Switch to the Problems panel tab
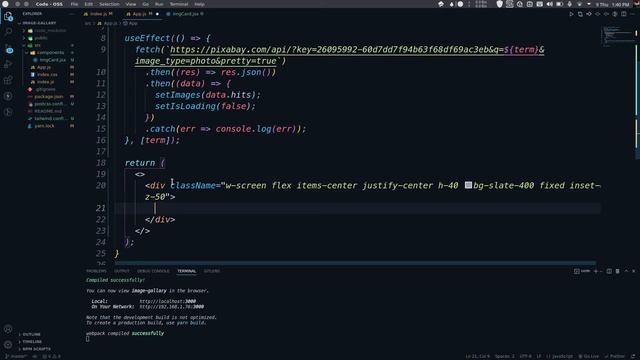This screenshot has height=360, width=640. point(96,271)
